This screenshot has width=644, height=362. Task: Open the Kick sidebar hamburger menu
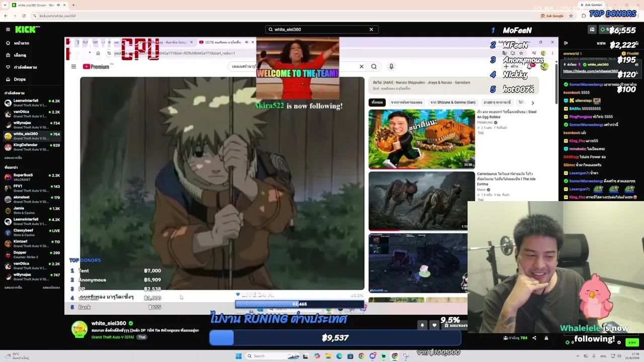pos(8,30)
